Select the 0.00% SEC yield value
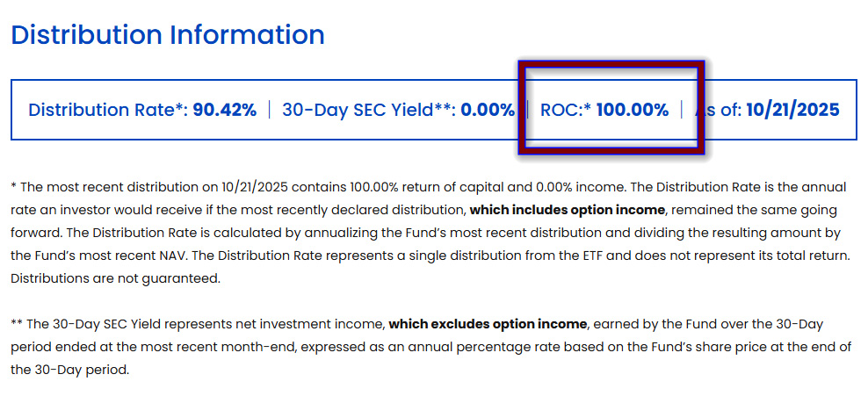 (488, 110)
